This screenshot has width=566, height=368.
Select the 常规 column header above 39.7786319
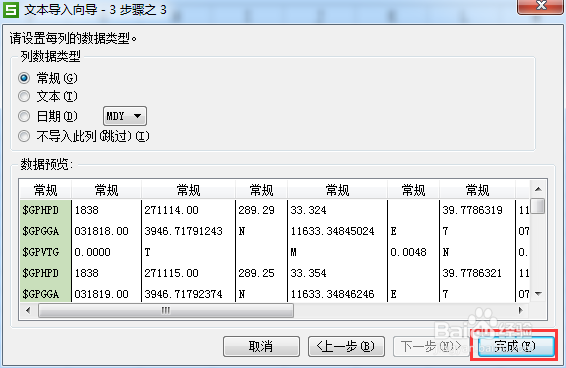[477, 190]
